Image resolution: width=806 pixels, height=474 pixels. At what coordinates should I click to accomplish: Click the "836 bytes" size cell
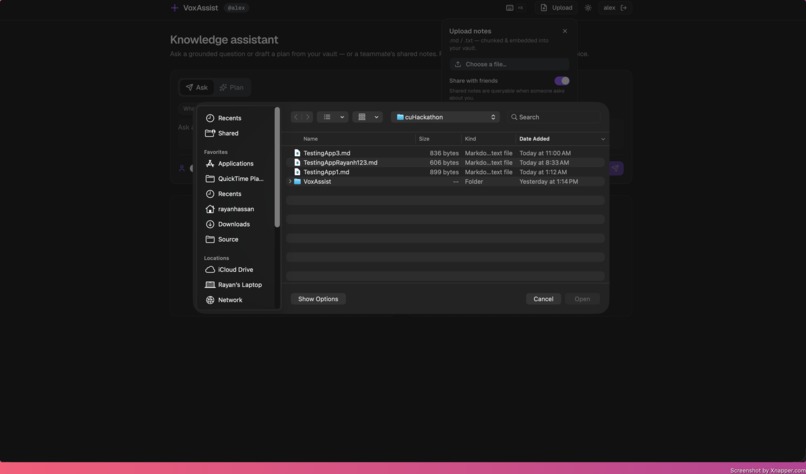pyautogui.click(x=444, y=153)
